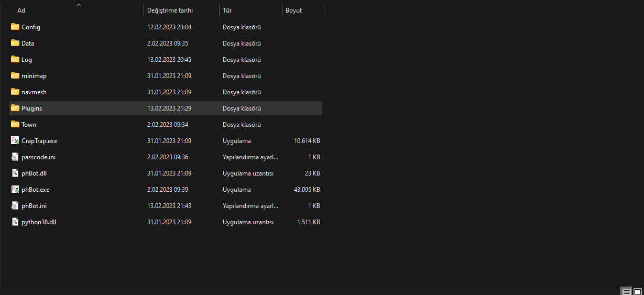Open the Config folder icon
Image resolution: width=644 pixels, height=295 pixels.
[15, 27]
